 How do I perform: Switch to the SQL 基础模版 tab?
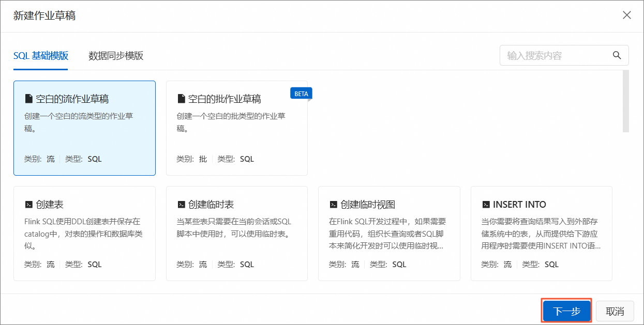[x=41, y=56]
